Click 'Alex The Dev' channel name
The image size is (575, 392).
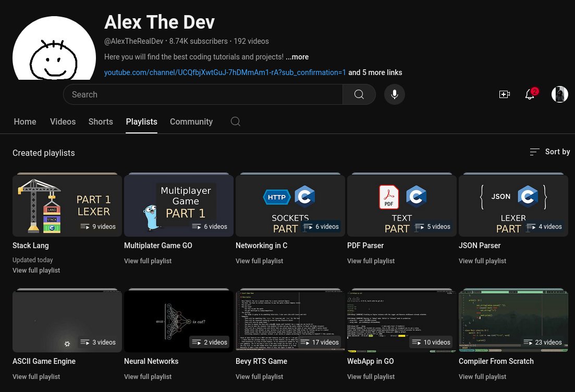tap(160, 22)
